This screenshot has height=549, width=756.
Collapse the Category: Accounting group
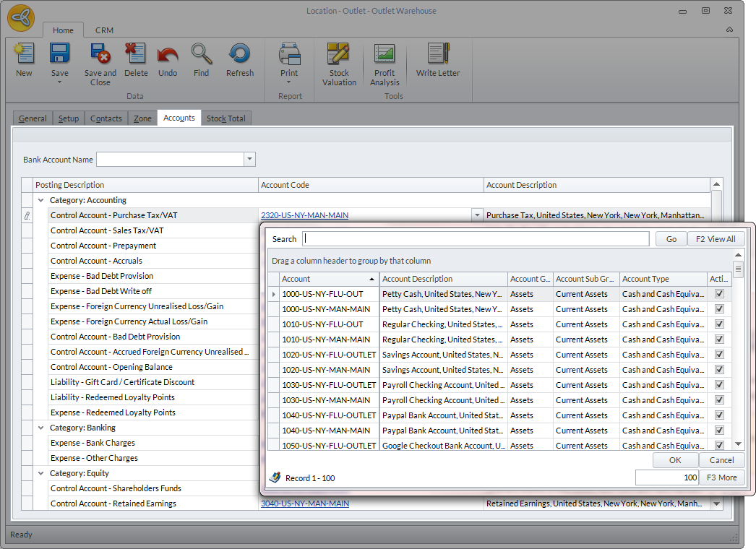pyautogui.click(x=40, y=200)
